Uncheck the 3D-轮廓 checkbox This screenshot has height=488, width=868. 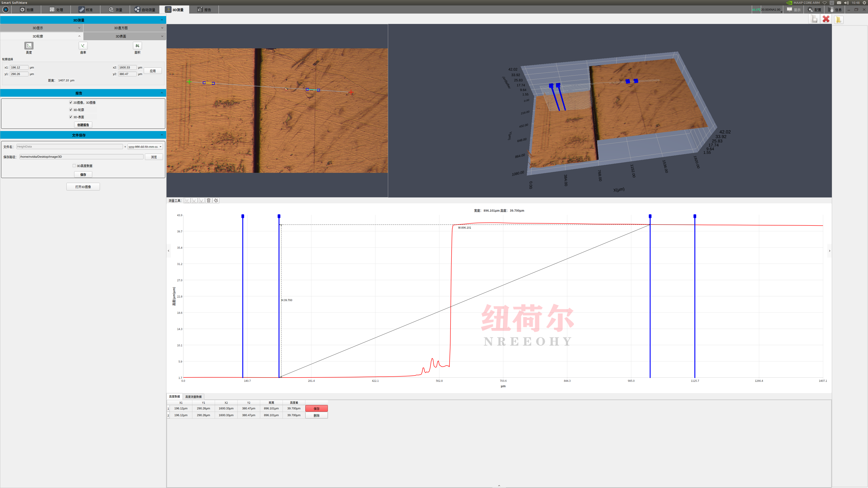(x=71, y=110)
